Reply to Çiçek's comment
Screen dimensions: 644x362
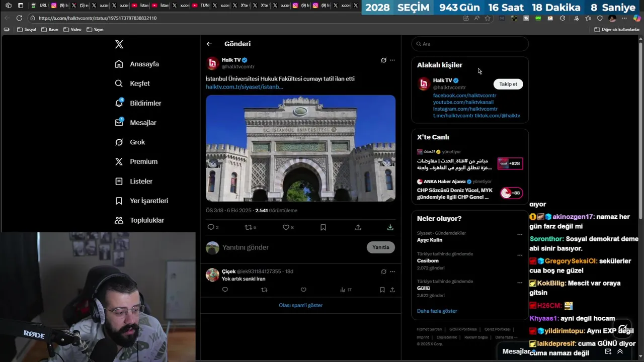(x=225, y=290)
